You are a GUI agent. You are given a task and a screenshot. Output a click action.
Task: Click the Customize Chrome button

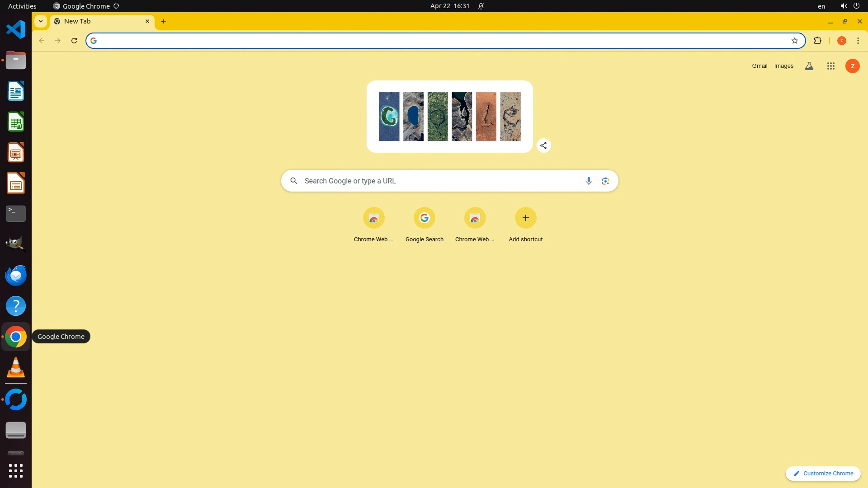pyautogui.click(x=823, y=473)
